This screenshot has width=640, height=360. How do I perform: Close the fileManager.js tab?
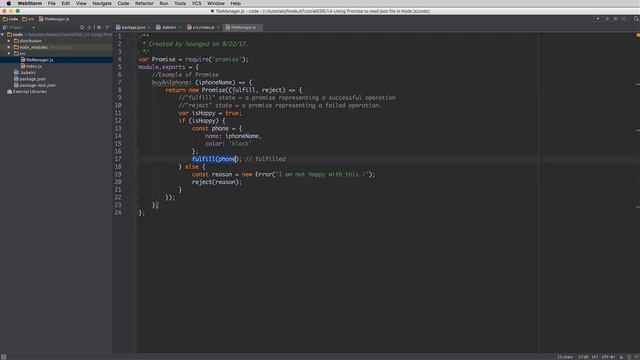(x=259, y=27)
